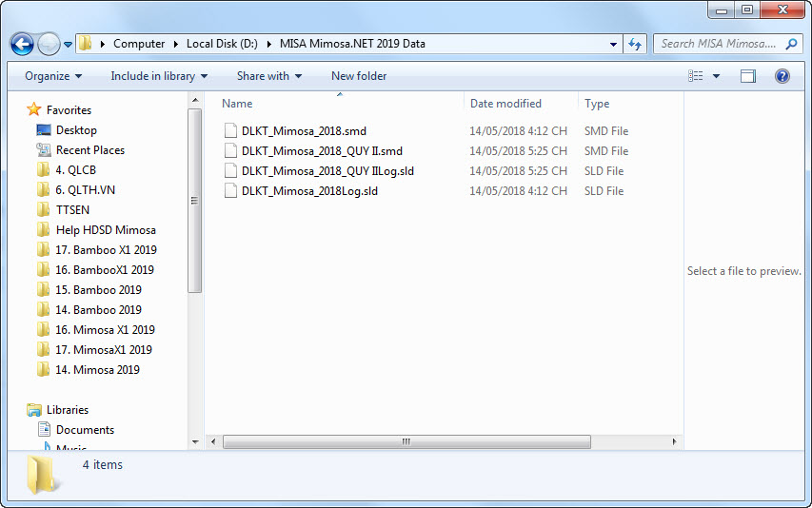This screenshot has height=508, width=812.
Task: Select file DLKT_Mimosa_2018_QUY II.smd
Action: 322,151
